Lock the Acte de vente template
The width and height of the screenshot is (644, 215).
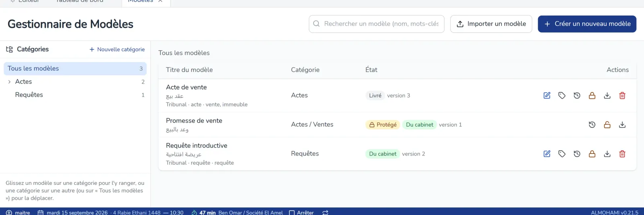592,96
